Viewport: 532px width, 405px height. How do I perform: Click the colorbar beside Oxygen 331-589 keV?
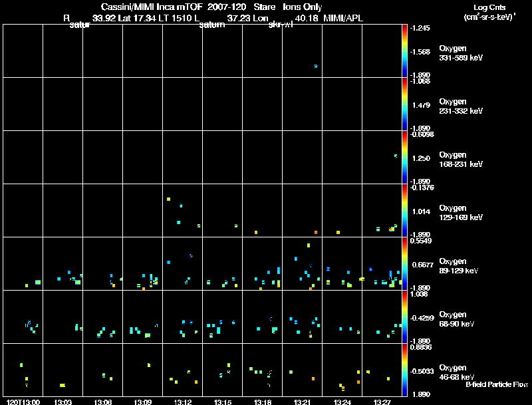pyautogui.click(x=404, y=51)
